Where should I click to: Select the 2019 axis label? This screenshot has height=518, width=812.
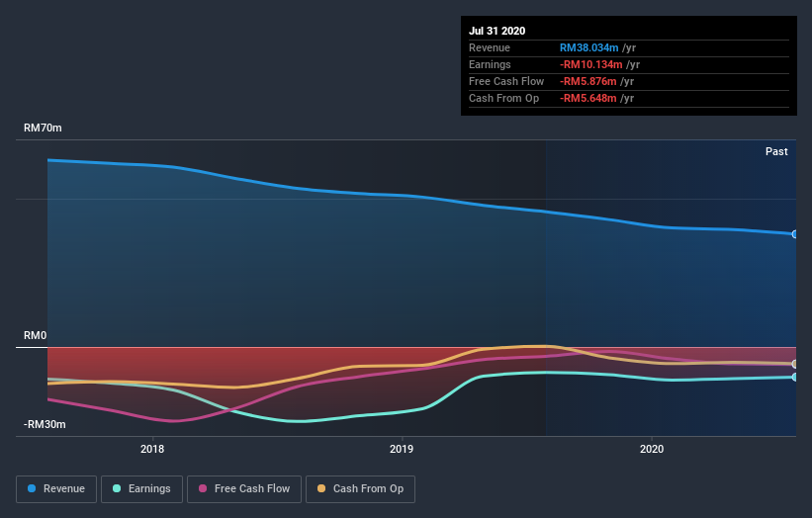402,449
